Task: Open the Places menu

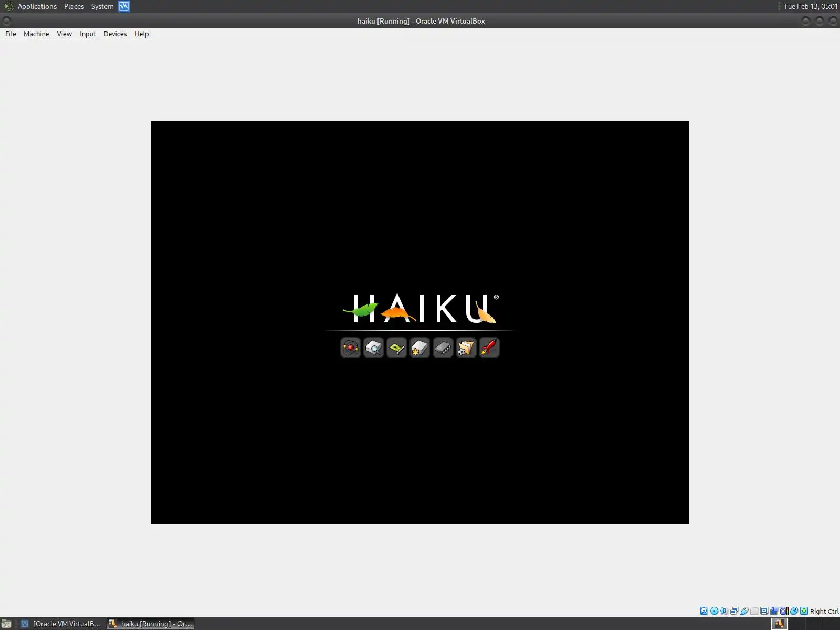Action: point(74,6)
